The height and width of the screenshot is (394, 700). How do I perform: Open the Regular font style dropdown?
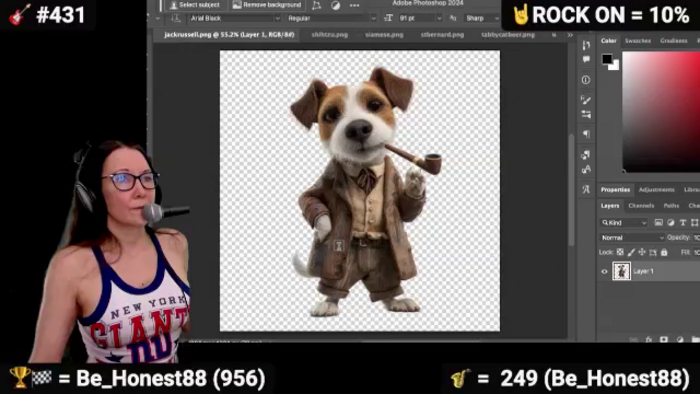tap(331, 18)
